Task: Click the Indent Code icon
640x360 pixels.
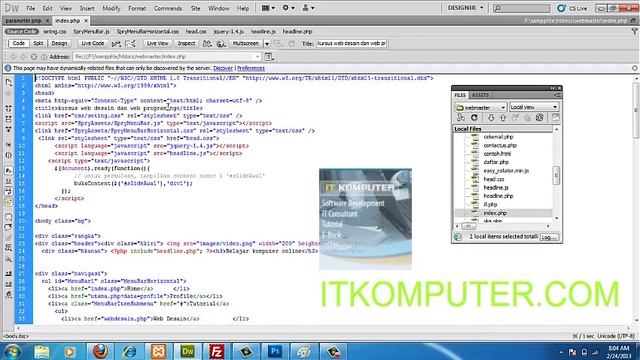Action: click(x=9, y=274)
